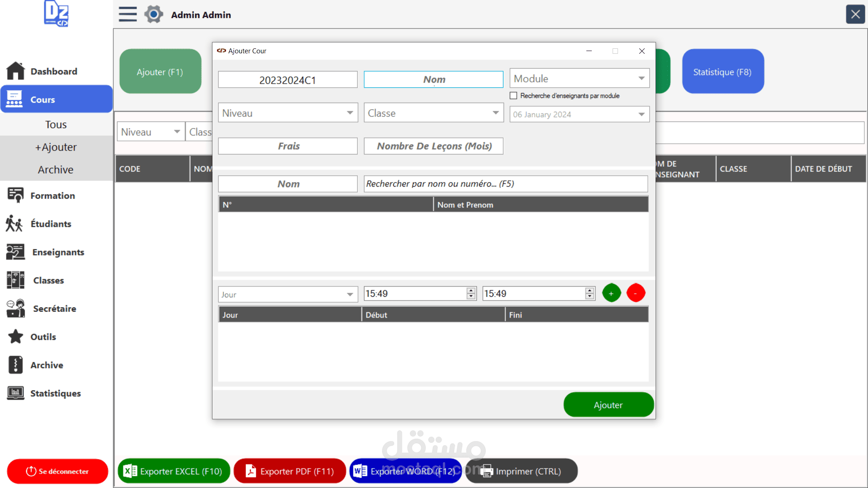Open the Outils star icon
Image resolution: width=868 pixels, height=488 pixels.
pyautogui.click(x=16, y=337)
